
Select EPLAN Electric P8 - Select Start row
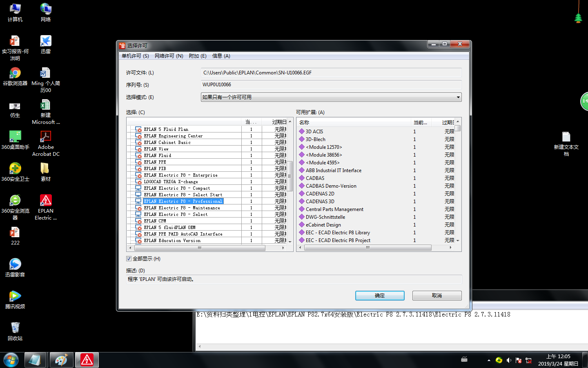(x=183, y=195)
